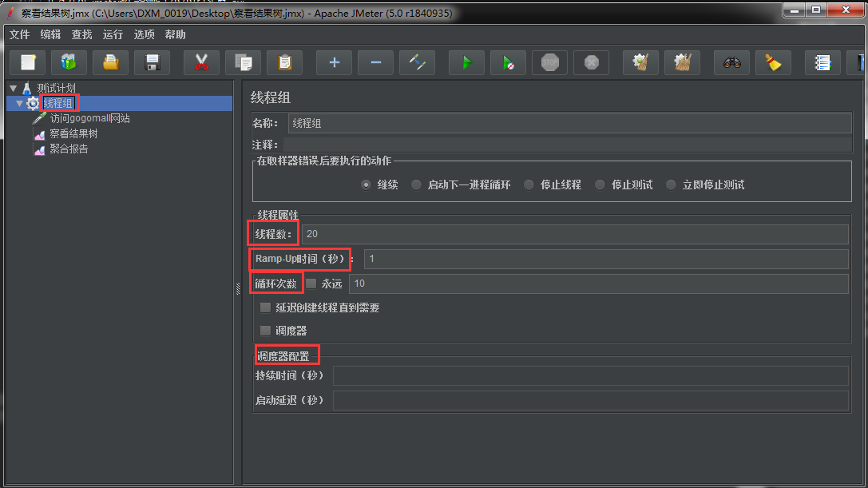Collapse all with the minus icon
The width and height of the screenshot is (868, 488).
[376, 62]
